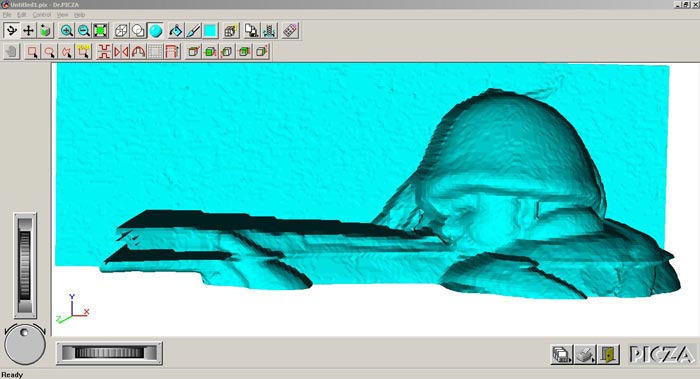700x379 pixels.
Task: Open the scan device dropdown button
Action: pos(562,354)
